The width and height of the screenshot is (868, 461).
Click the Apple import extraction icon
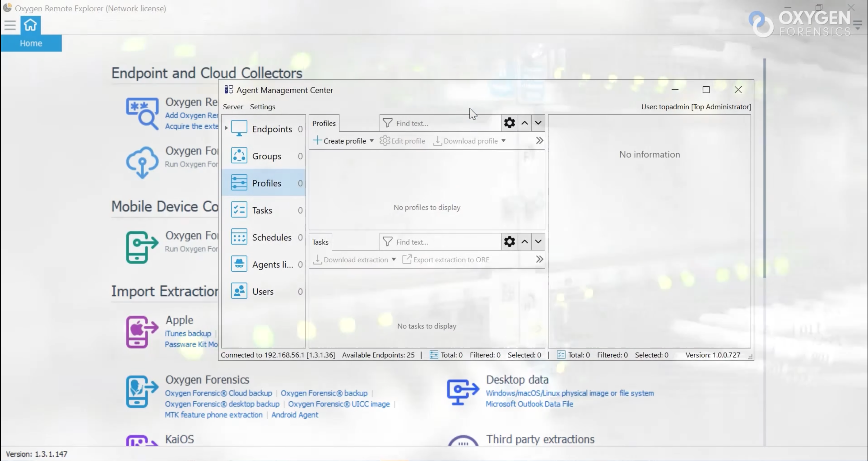(x=142, y=332)
